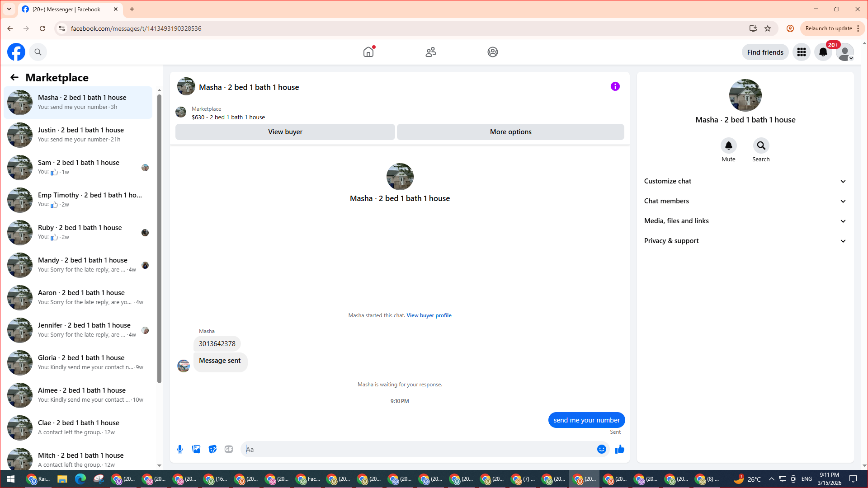868x488 pixels.
Task: Open the Emp Timothy conversation
Action: [78, 200]
